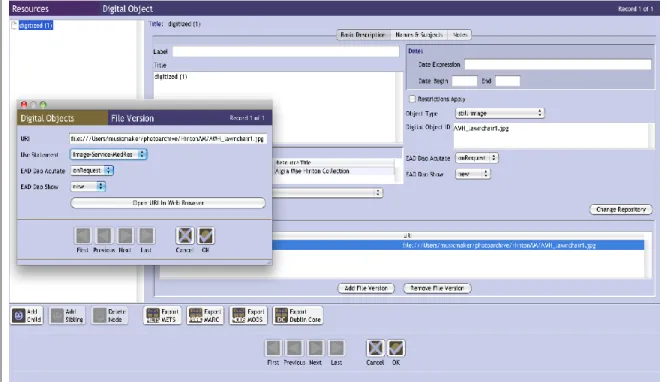Screen dimensions: 666x382
Task: Click Add Child icon button
Action: point(27,316)
